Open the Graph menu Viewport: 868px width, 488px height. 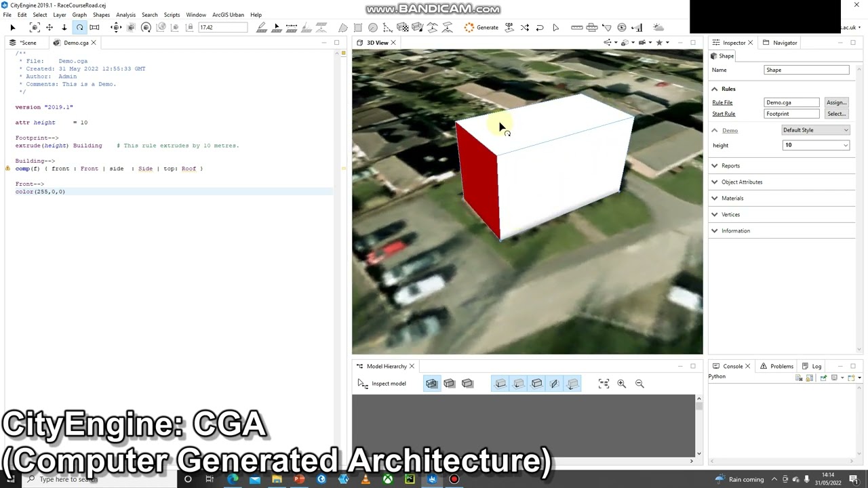[x=79, y=14]
